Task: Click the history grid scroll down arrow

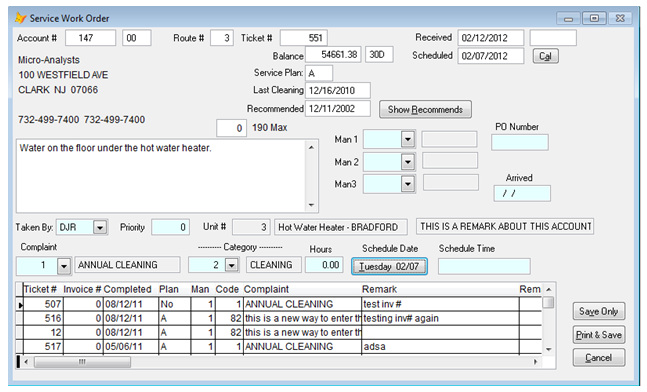Action: (548, 349)
